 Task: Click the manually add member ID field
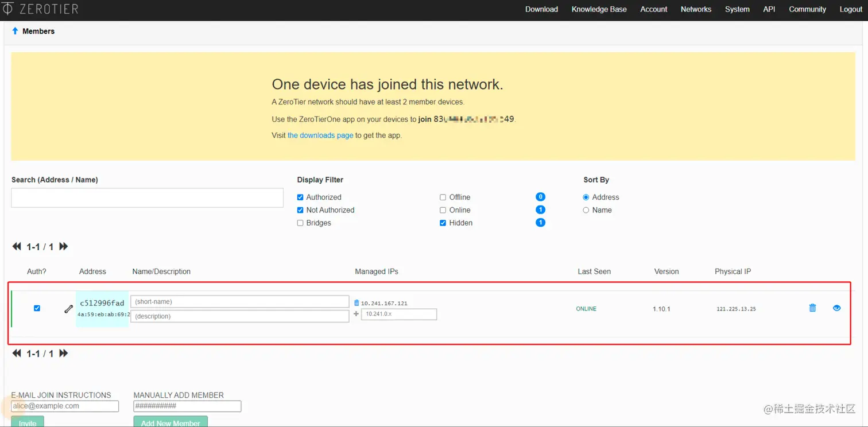pyautogui.click(x=187, y=406)
